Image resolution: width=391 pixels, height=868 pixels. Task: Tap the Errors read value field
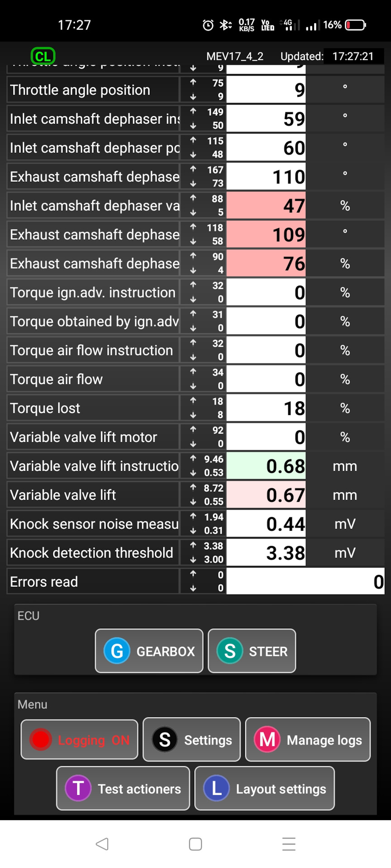[305, 582]
